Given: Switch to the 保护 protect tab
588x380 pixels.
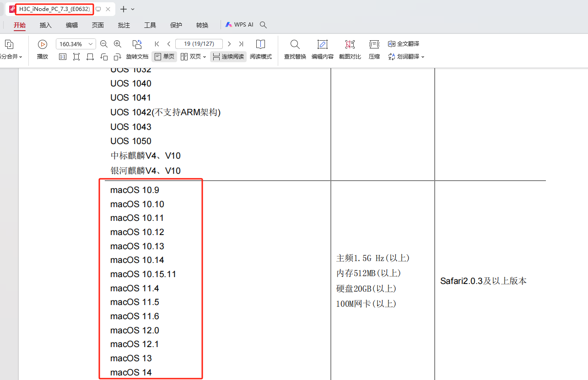Looking at the screenshot, I should (176, 25).
